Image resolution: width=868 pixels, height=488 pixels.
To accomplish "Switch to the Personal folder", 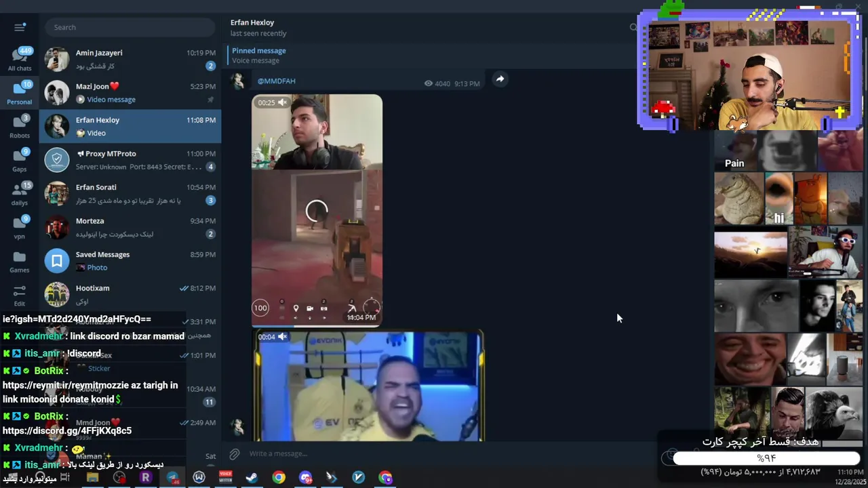I will 20,94.
